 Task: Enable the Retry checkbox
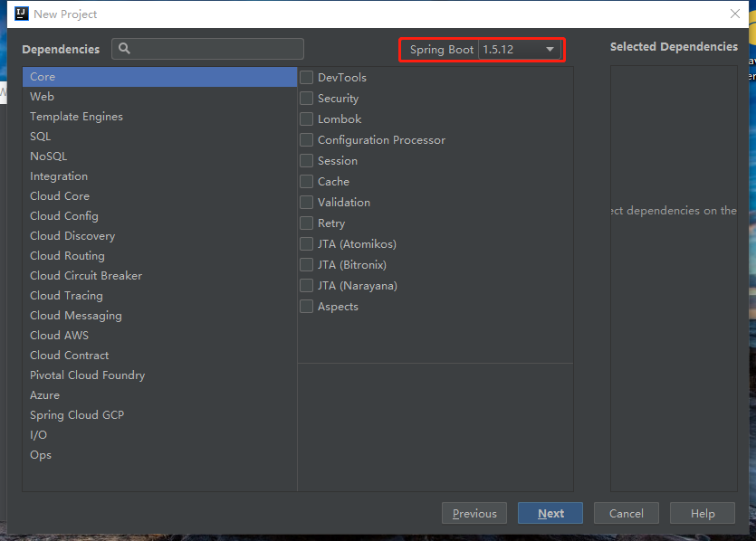pos(307,223)
